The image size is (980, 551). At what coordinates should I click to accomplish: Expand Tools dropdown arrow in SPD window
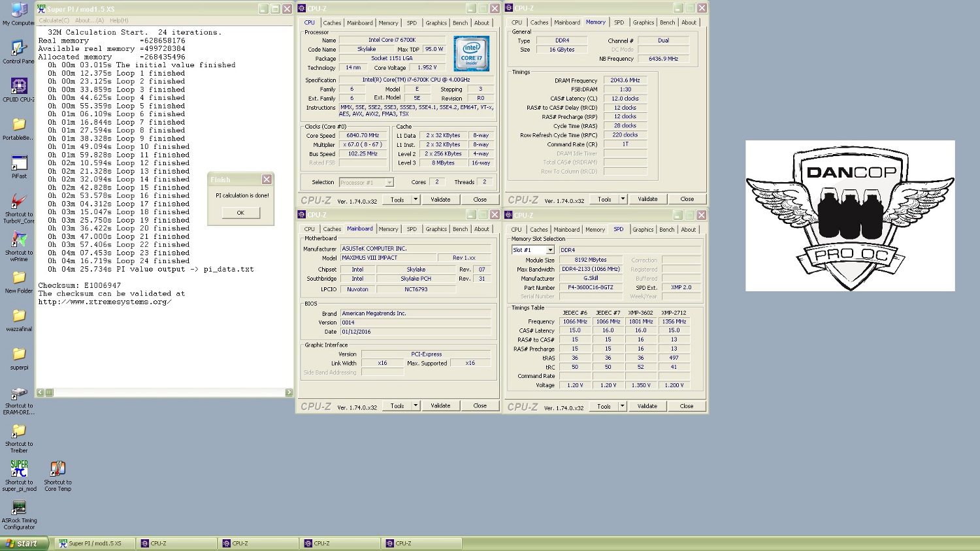tap(623, 406)
